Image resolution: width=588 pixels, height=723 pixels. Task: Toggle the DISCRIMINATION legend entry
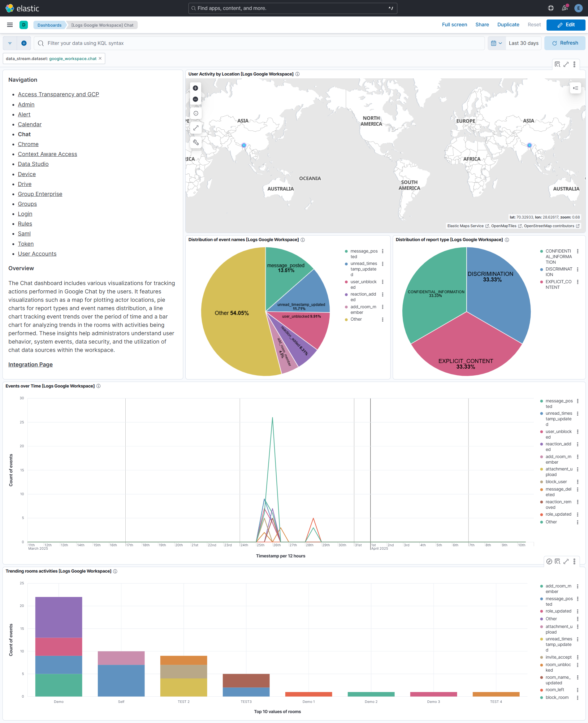pyautogui.click(x=558, y=272)
